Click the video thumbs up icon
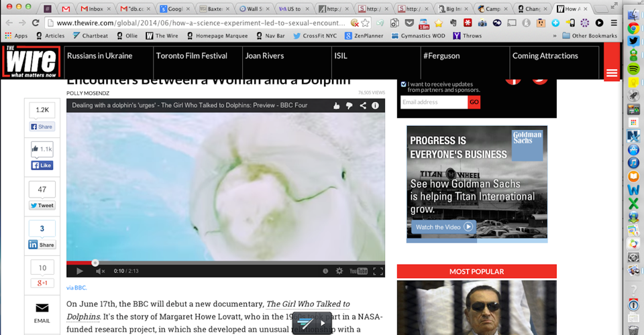The width and height of the screenshot is (644, 335). click(336, 106)
